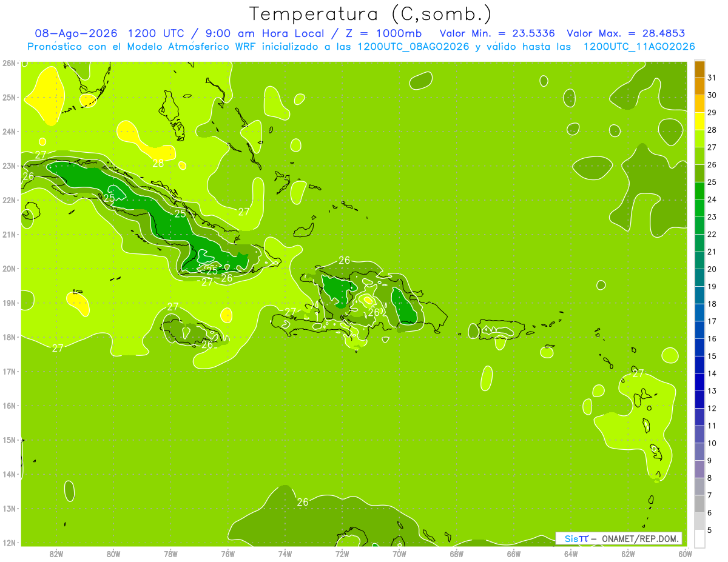Click the title "Temperatura (C,somb.)"
This screenshot has height=562, width=728.
point(371,14)
